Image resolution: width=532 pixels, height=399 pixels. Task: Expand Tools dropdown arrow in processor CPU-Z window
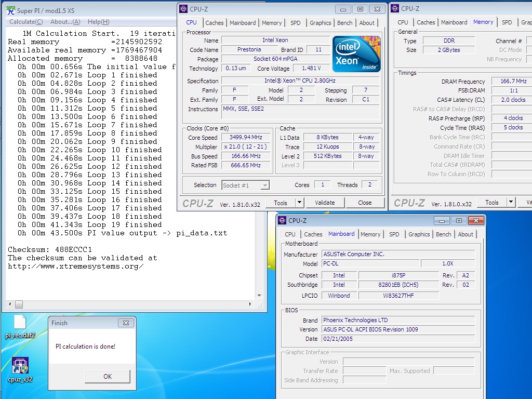point(299,203)
